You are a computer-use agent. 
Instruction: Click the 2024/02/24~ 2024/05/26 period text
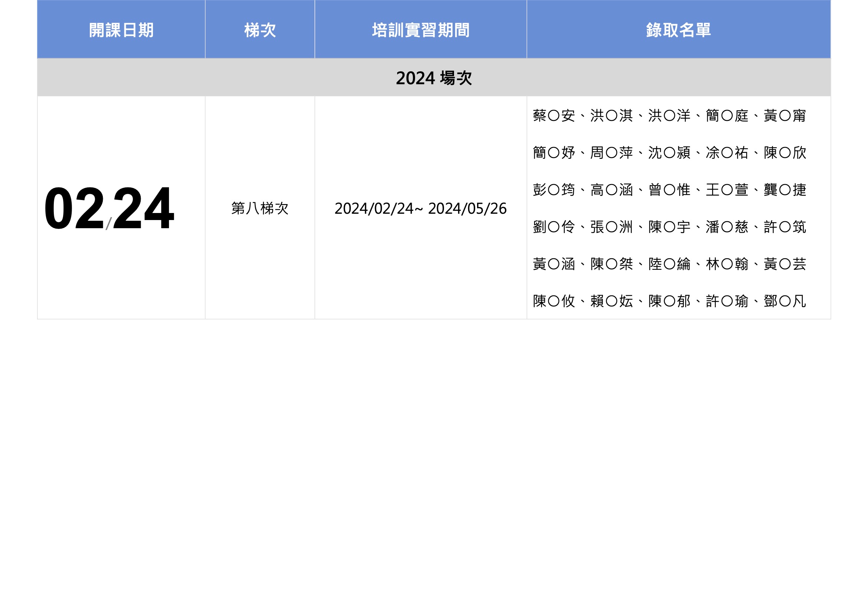tap(420, 209)
